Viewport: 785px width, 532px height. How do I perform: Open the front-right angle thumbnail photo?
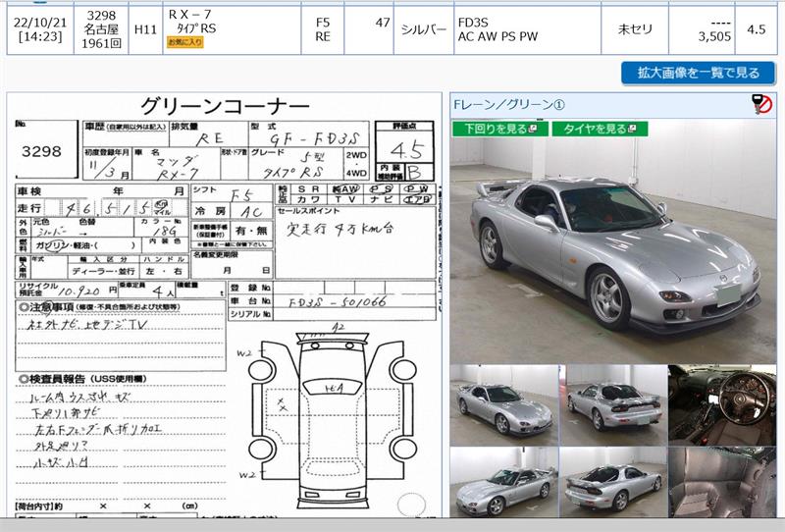(503, 404)
